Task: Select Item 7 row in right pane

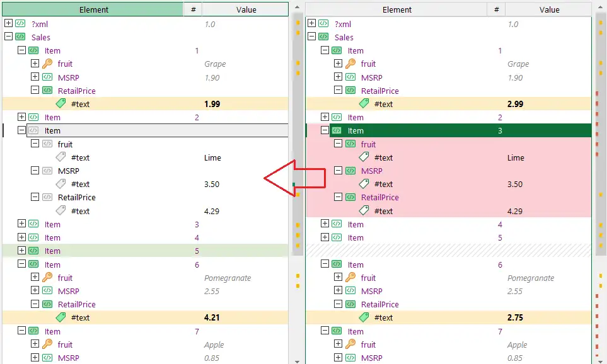Action: pos(448,331)
